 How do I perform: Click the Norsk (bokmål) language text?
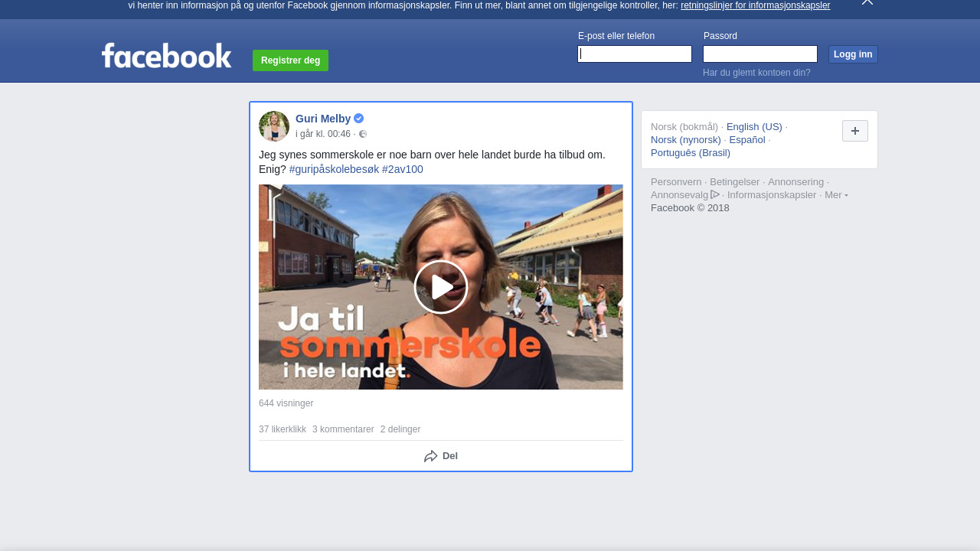[684, 127]
